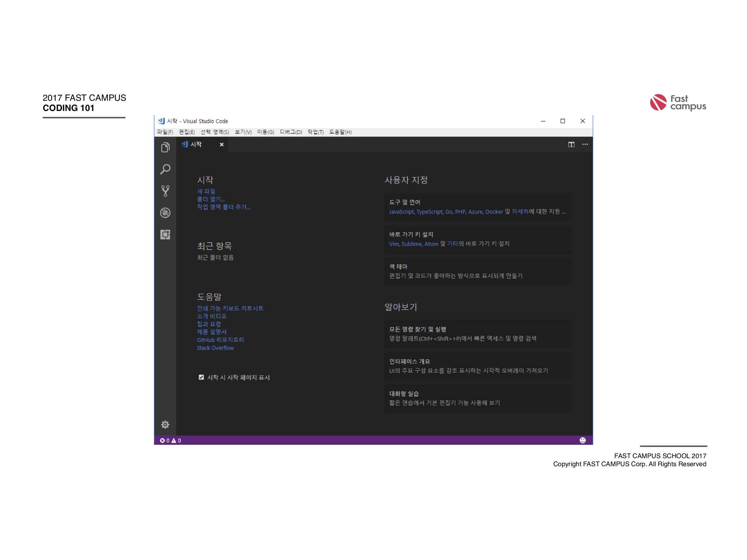Close the 시작 welcome tab
Screen dimensions: 747x560
pos(222,145)
